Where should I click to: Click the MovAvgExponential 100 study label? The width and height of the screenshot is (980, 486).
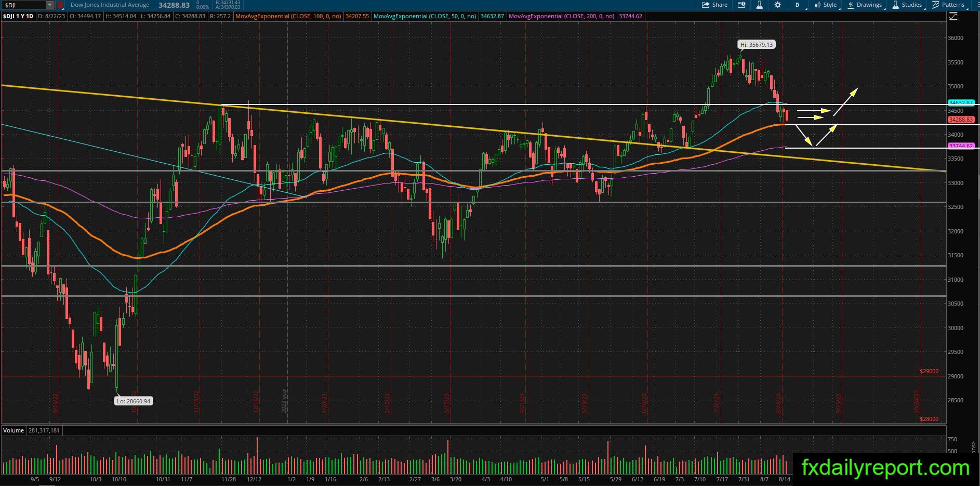point(288,16)
